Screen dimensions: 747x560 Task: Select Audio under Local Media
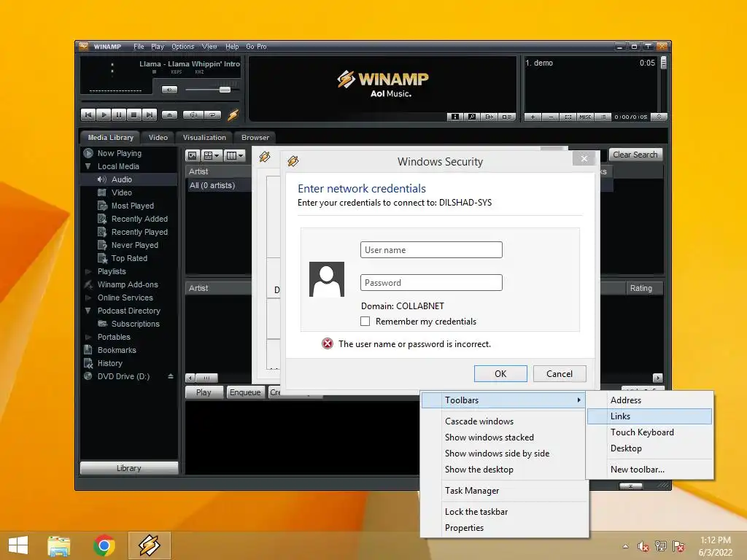(122, 179)
